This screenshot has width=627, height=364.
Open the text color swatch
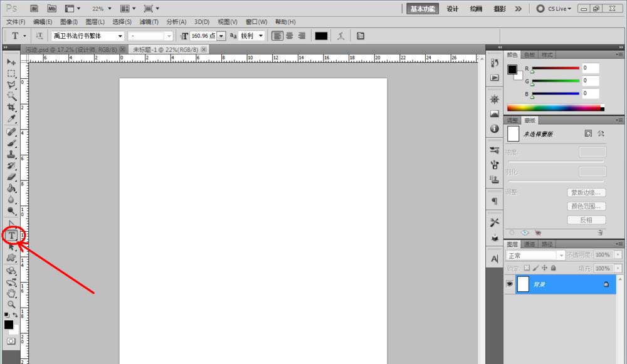coord(321,36)
